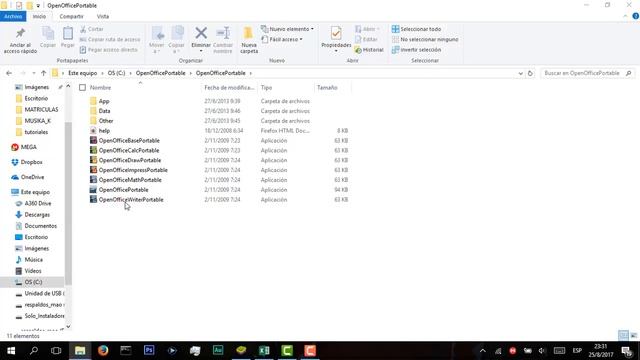
Task: Expand the Abrir dropdown in ribbon
Action: tap(367, 29)
